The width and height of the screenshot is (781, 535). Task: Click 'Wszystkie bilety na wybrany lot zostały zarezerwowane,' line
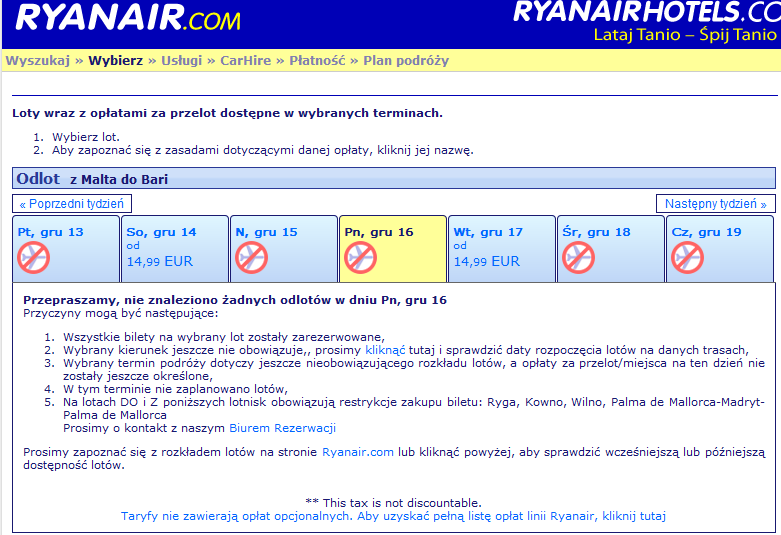point(224,337)
